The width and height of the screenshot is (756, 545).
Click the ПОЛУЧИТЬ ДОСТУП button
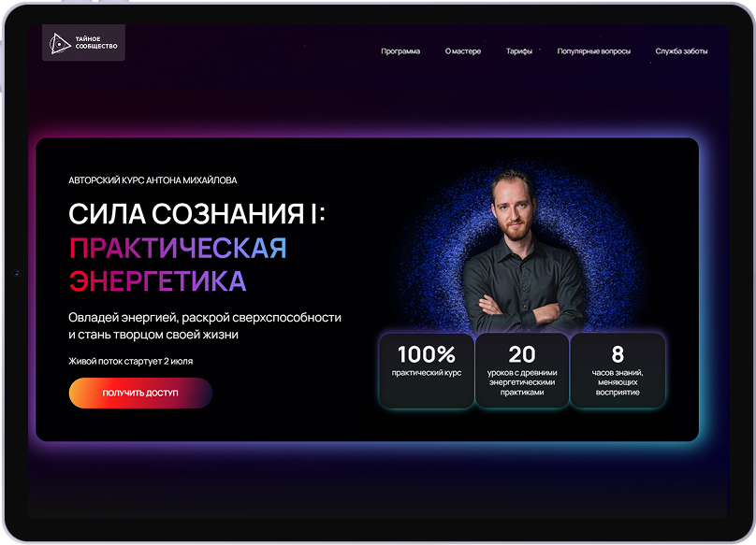(x=140, y=393)
